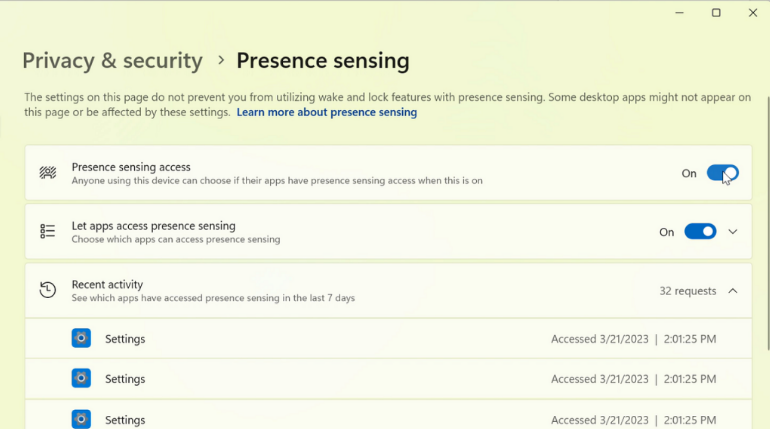Click the second Settings app icon
Viewport: 770px width, 429px height.
(81, 379)
